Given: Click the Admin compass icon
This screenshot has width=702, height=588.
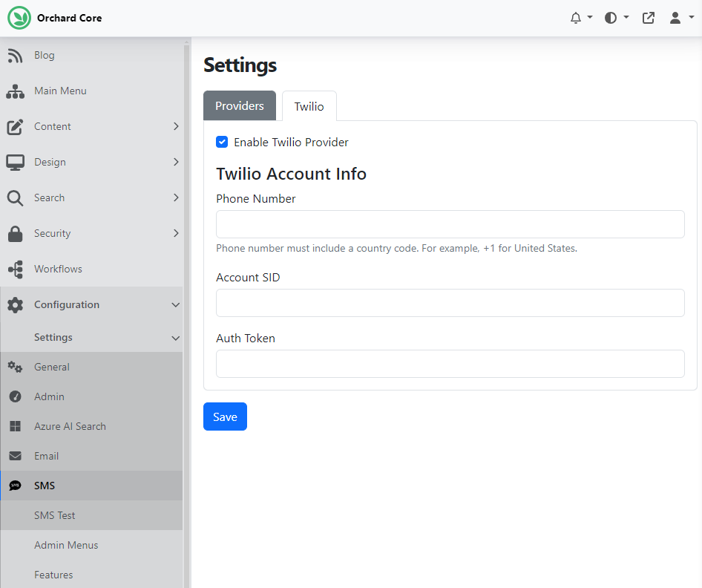Looking at the screenshot, I should [x=16, y=396].
